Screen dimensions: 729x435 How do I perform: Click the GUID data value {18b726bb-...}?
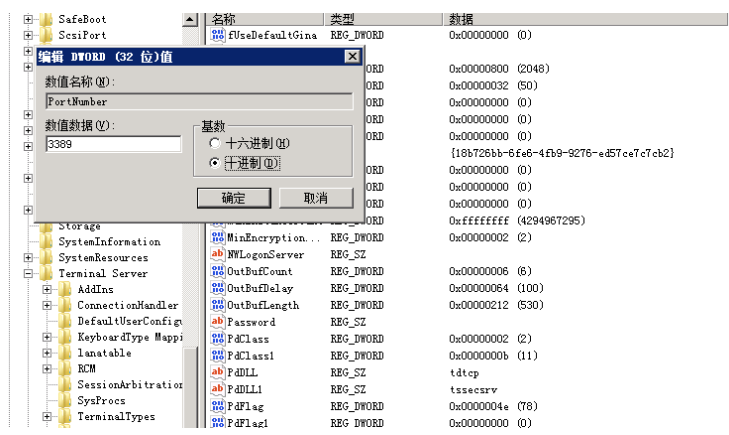click(x=562, y=153)
